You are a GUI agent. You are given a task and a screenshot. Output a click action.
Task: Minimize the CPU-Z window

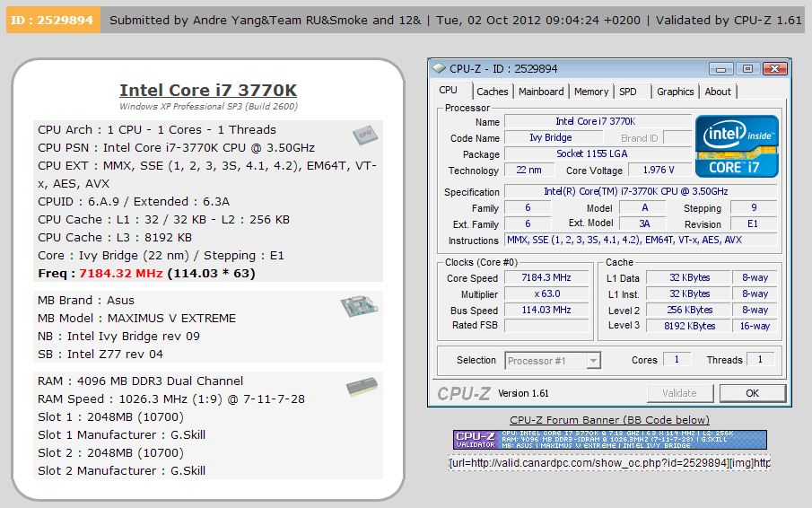[722, 68]
